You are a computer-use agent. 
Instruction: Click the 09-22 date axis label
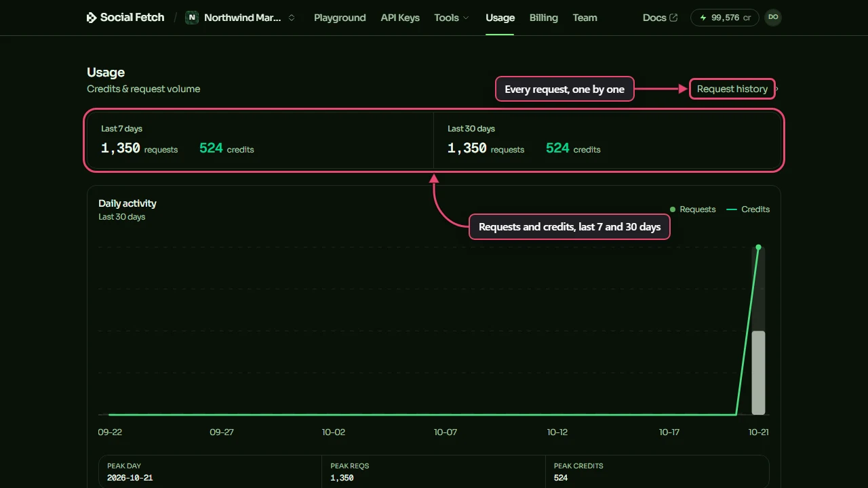tap(110, 432)
